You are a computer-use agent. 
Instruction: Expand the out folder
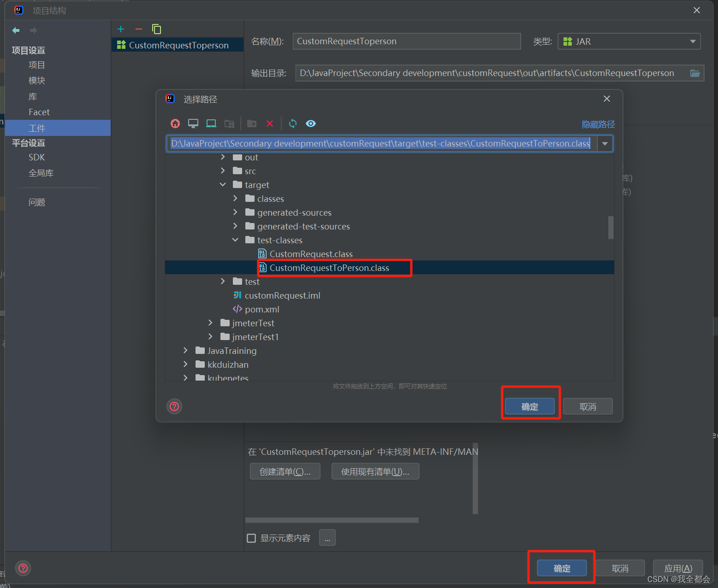[223, 157]
